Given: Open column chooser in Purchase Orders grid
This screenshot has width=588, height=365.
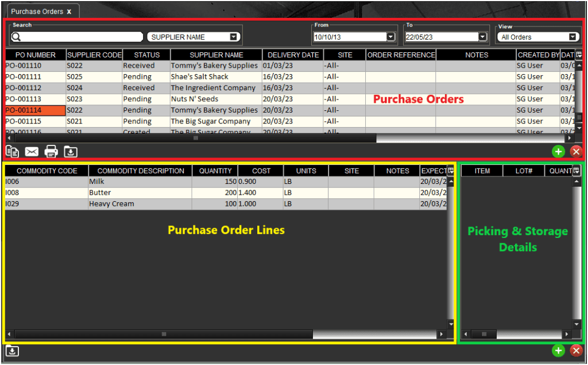Looking at the screenshot, I should click(x=579, y=55).
